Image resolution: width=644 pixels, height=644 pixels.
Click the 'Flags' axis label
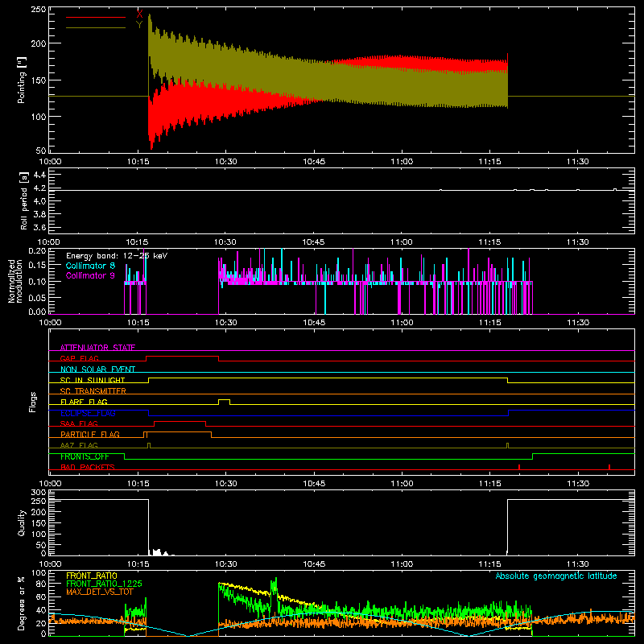click(x=33, y=402)
